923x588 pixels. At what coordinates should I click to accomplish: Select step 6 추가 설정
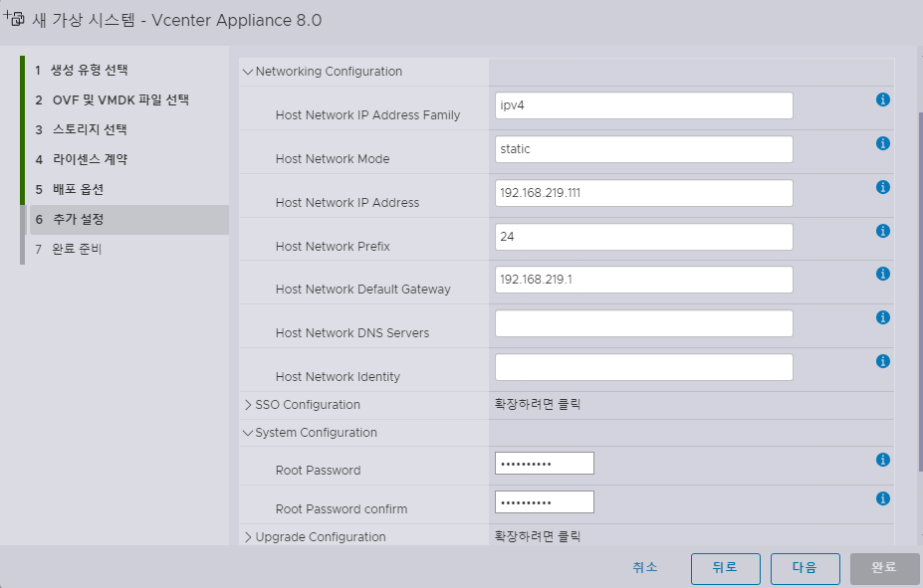(x=127, y=219)
